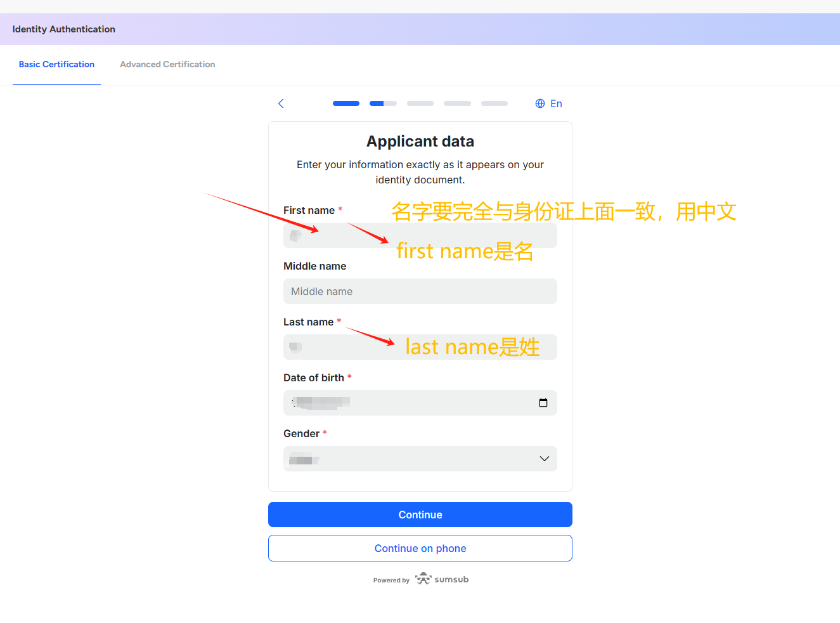Select the fourth progress step segment
Image resolution: width=840 pixels, height=623 pixels.
tap(457, 103)
